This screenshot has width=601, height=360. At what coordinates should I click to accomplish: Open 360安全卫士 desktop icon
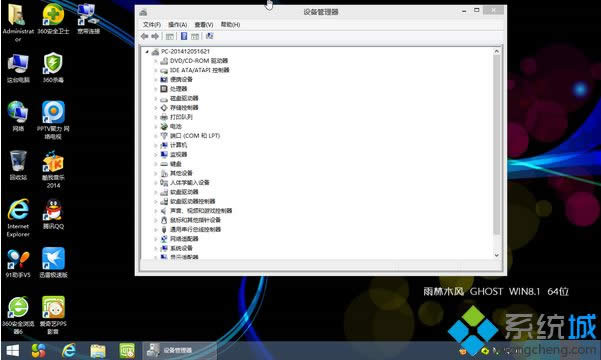pos(53,19)
